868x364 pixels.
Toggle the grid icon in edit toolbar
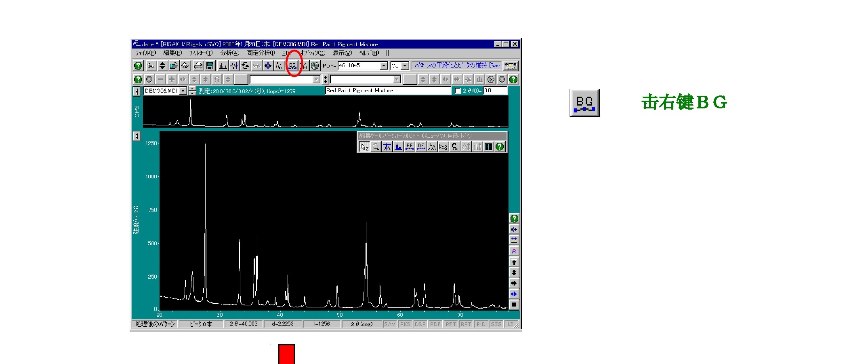[489, 147]
